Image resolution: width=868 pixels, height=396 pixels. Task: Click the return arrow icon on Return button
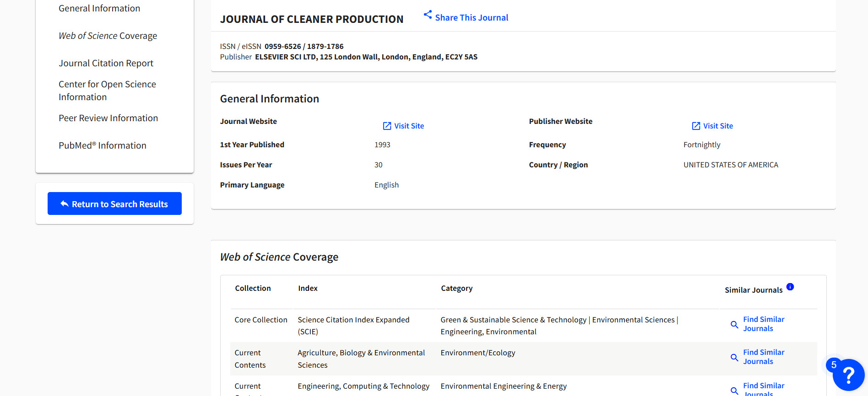coord(65,204)
